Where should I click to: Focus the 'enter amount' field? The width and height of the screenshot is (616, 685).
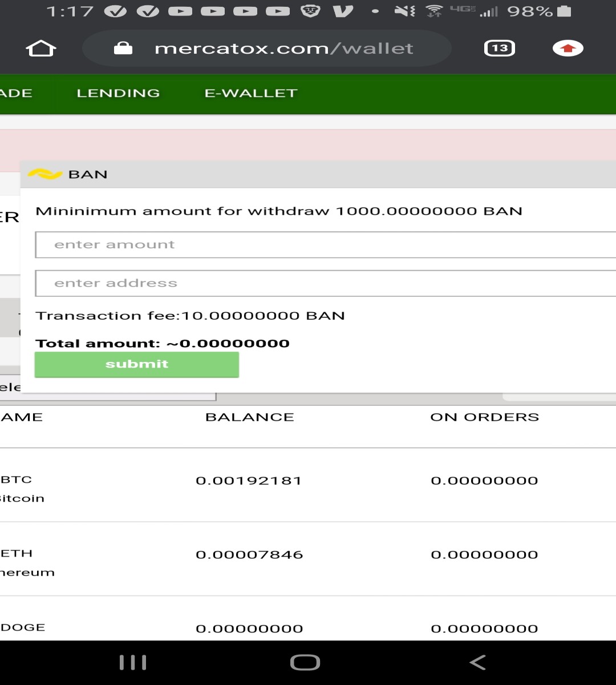pyautogui.click(x=326, y=244)
